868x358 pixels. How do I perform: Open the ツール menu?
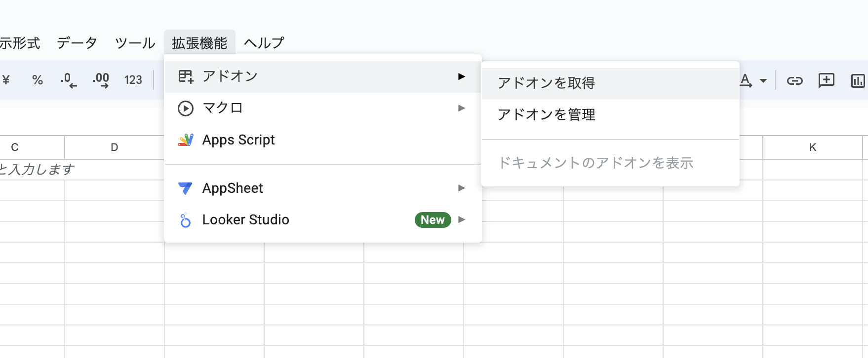coord(135,43)
